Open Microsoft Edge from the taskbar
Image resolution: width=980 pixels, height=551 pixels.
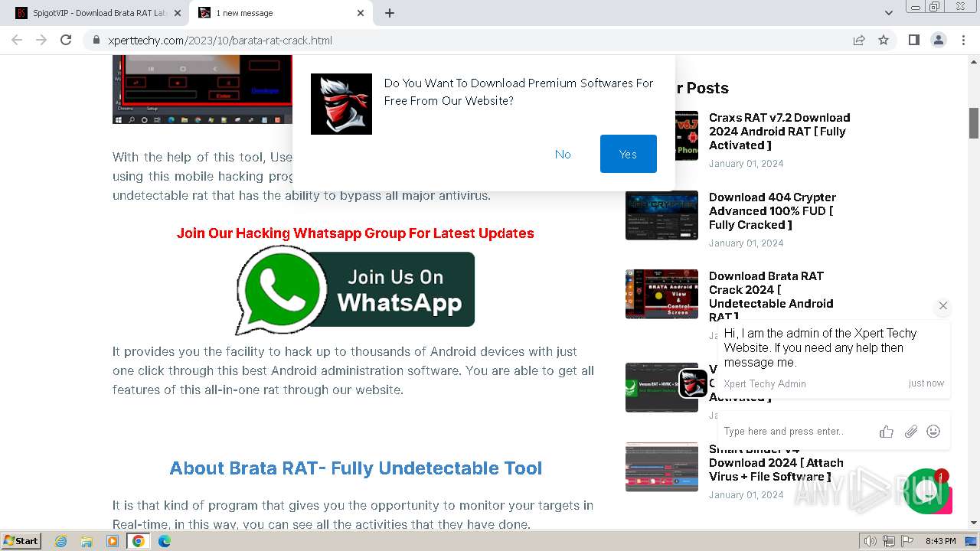tap(165, 541)
